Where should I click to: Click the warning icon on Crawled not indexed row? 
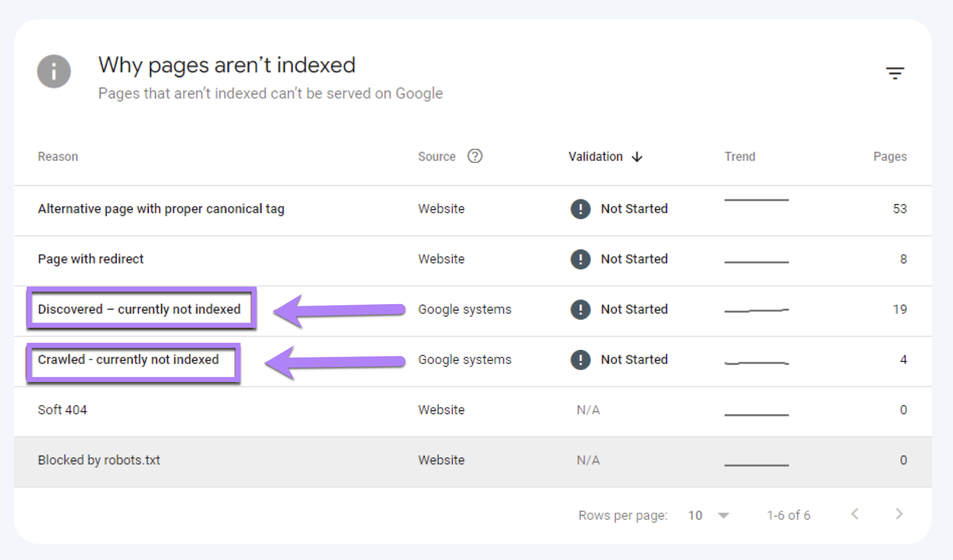(580, 359)
